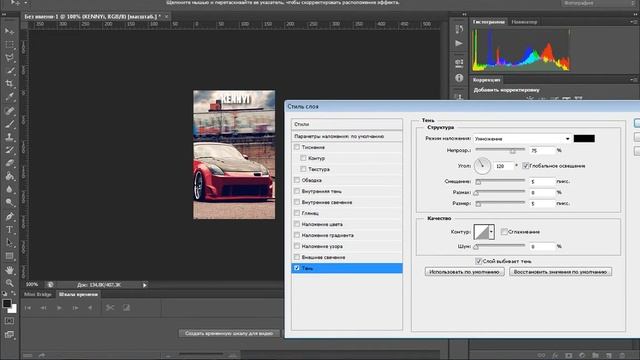This screenshot has width=640, height=360.
Task: Select the Crop tool
Action: [x=9, y=84]
